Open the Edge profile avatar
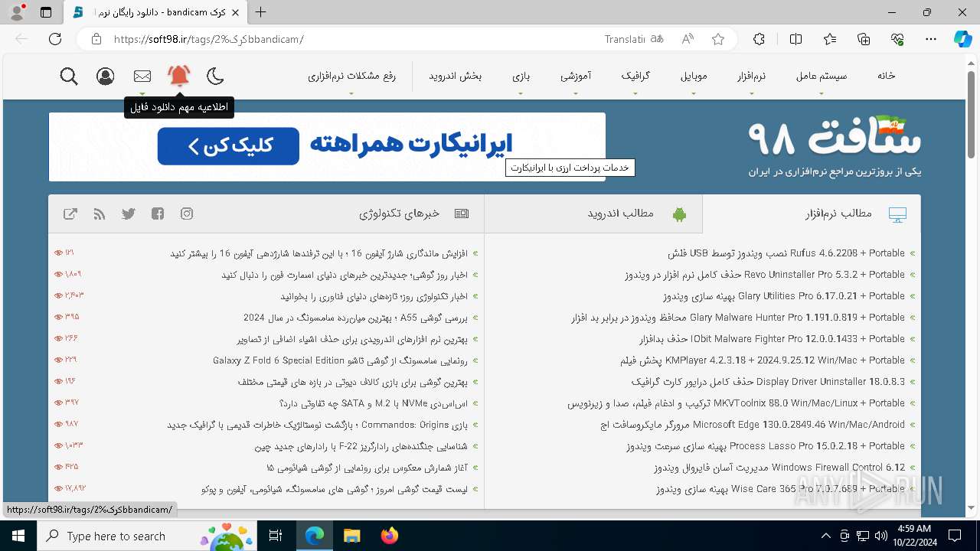980x551 pixels. click(17, 12)
